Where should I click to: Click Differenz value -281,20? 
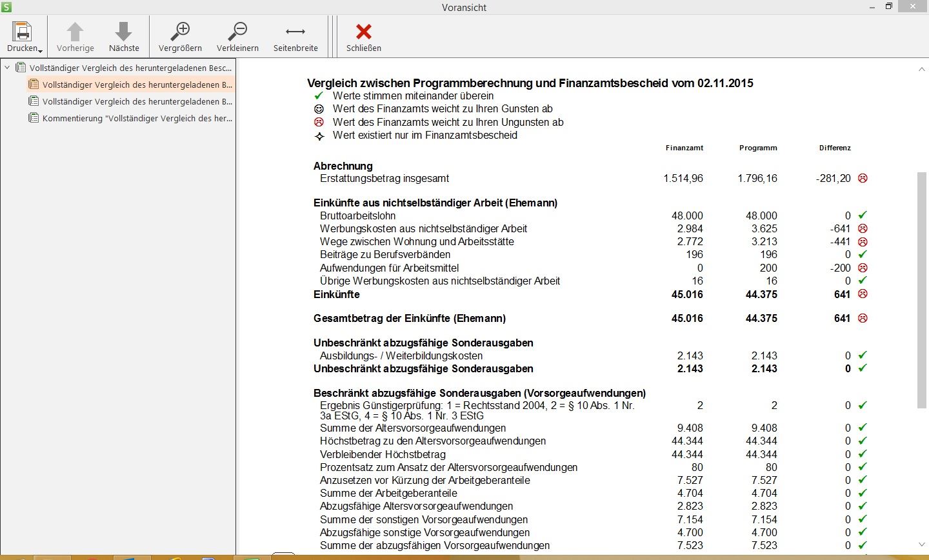pyautogui.click(x=833, y=178)
